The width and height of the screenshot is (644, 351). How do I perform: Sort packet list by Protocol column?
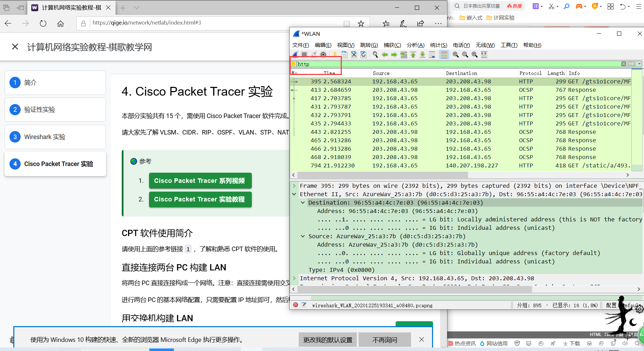(x=531, y=73)
